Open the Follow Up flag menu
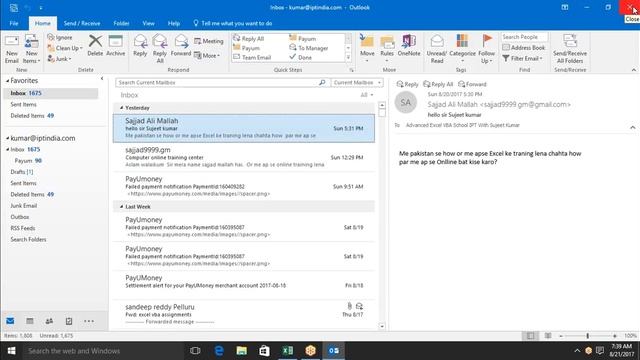 pos(487,49)
